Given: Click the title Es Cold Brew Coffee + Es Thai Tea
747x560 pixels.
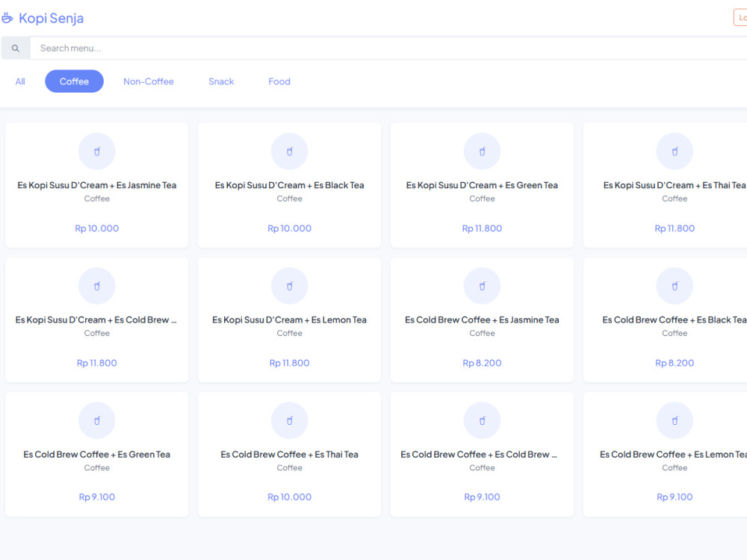Looking at the screenshot, I should coord(289,454).
